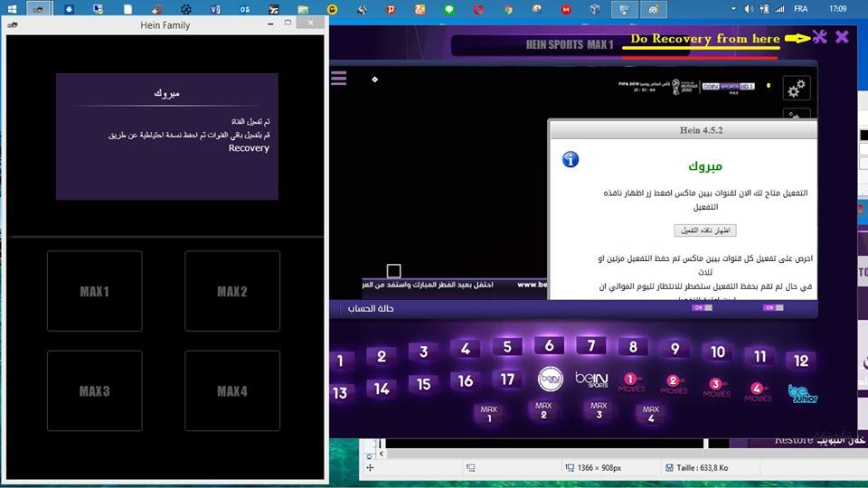The width and height of the screenshot is (868, 488).
Task: Click the show activation window button in dialog
Action: (704, 230)
